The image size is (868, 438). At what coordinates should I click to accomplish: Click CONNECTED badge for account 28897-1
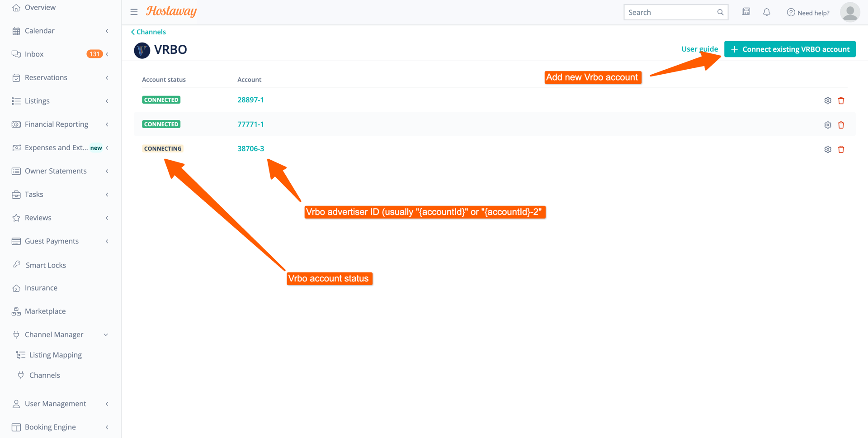161,100
